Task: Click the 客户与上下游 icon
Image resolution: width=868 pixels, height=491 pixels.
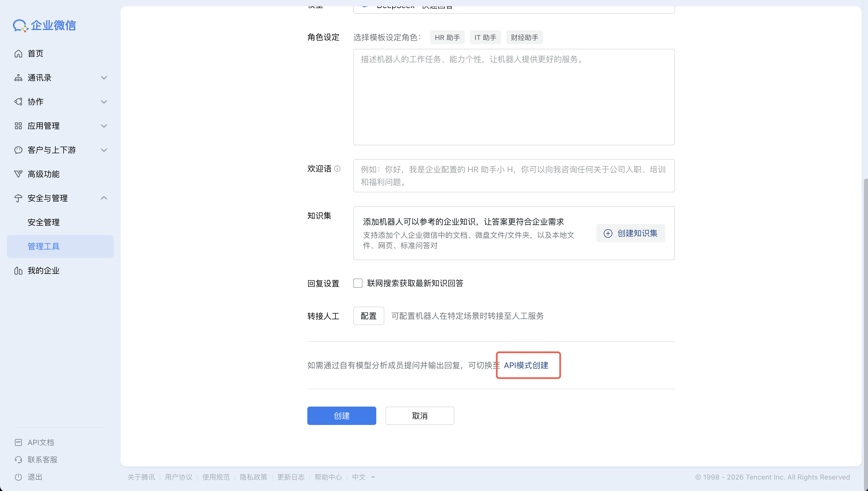Action: pos(19,150)
